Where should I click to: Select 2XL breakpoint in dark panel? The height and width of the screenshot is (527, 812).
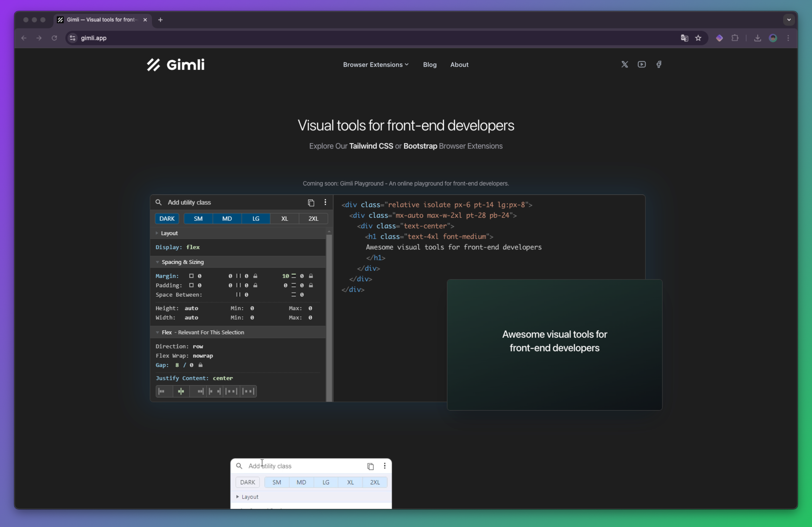(x=313, y=218)
